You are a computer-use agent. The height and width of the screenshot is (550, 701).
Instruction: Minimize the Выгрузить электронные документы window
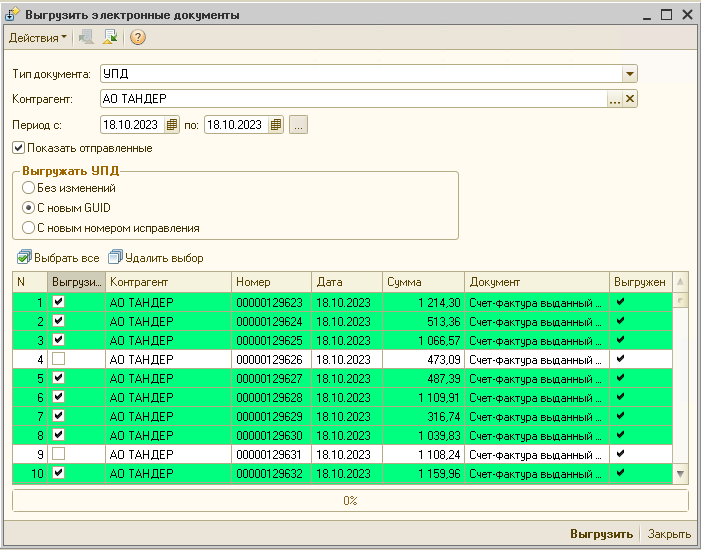coord(646,17)
